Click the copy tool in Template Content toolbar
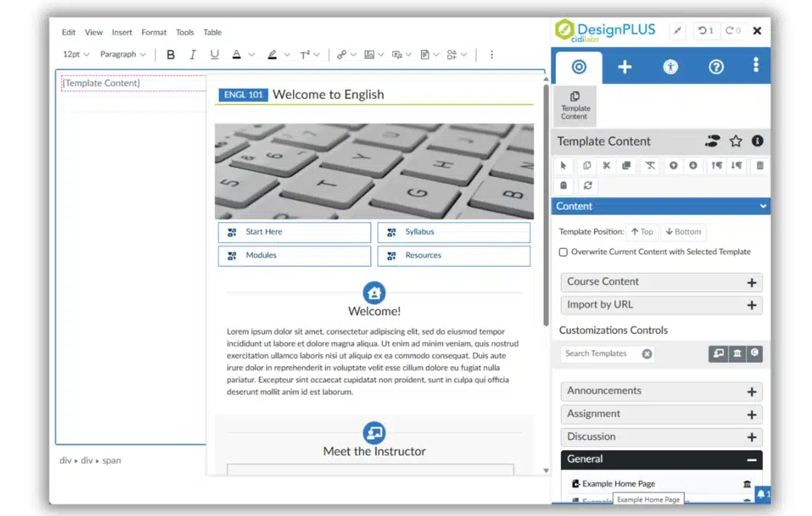Viewport: 812px width, 516px height. click(x=587, y=166)
